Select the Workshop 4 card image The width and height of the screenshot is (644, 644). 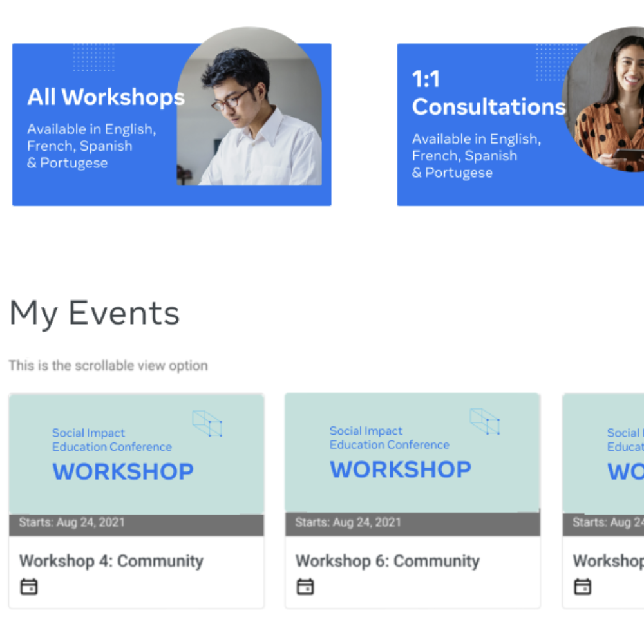point(137,454)
